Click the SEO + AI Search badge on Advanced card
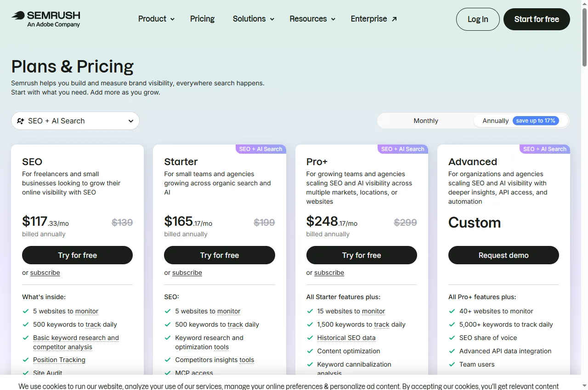 (x=545, y=149)
